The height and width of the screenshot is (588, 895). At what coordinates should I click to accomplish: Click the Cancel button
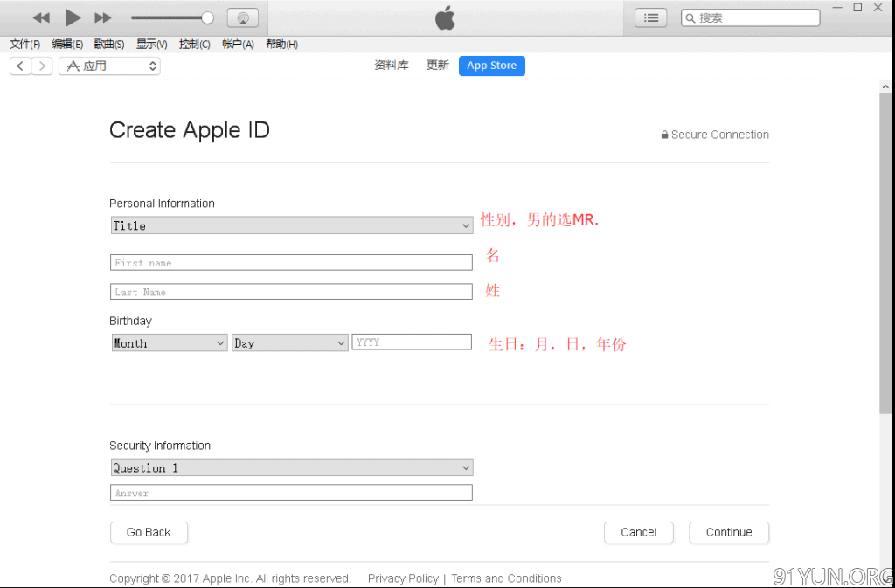(x=639, y=532)
